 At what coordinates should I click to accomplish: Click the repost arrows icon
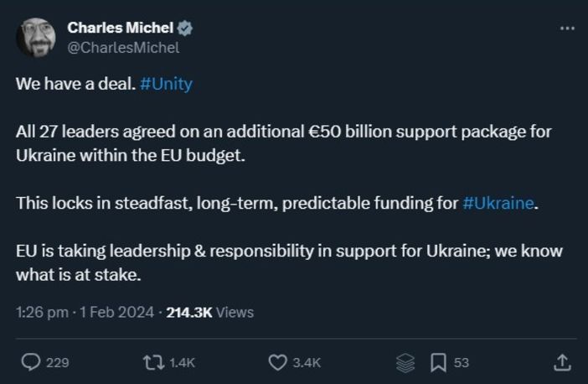click(x=153, y=362)
